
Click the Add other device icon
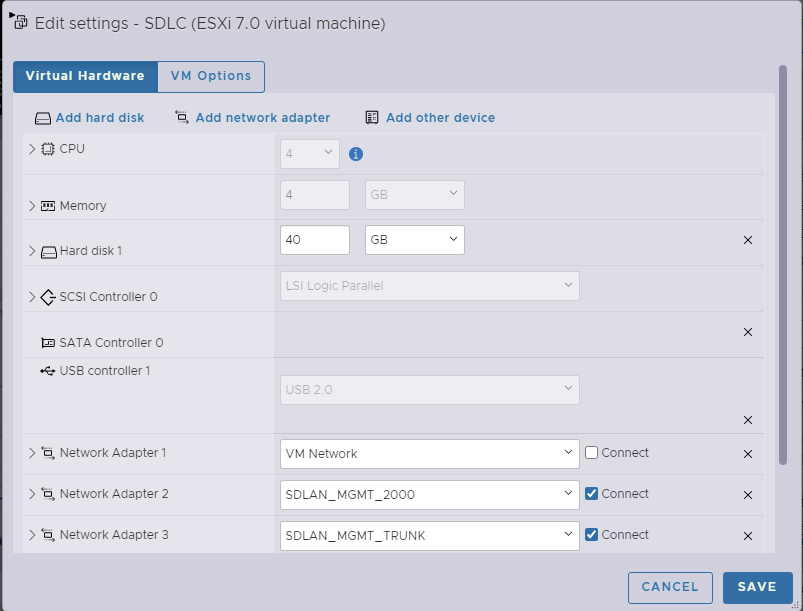[370, 117]
